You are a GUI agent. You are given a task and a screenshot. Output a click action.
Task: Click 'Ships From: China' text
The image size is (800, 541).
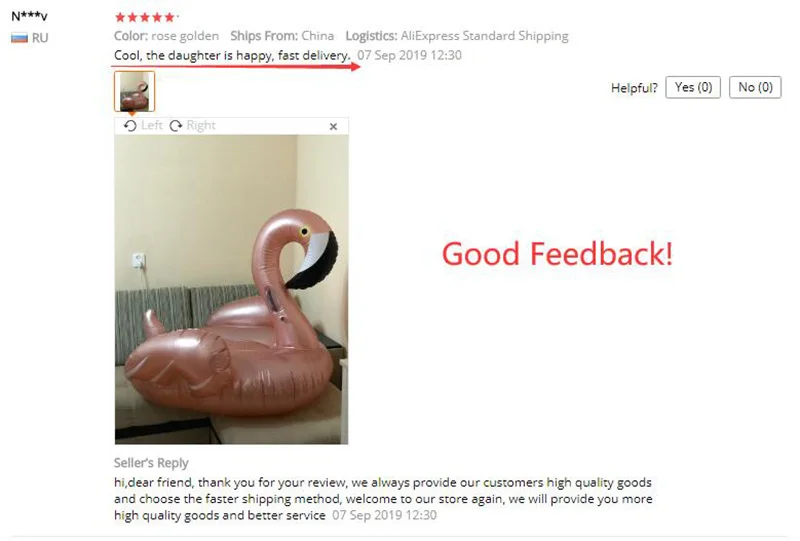pos(282,36)
